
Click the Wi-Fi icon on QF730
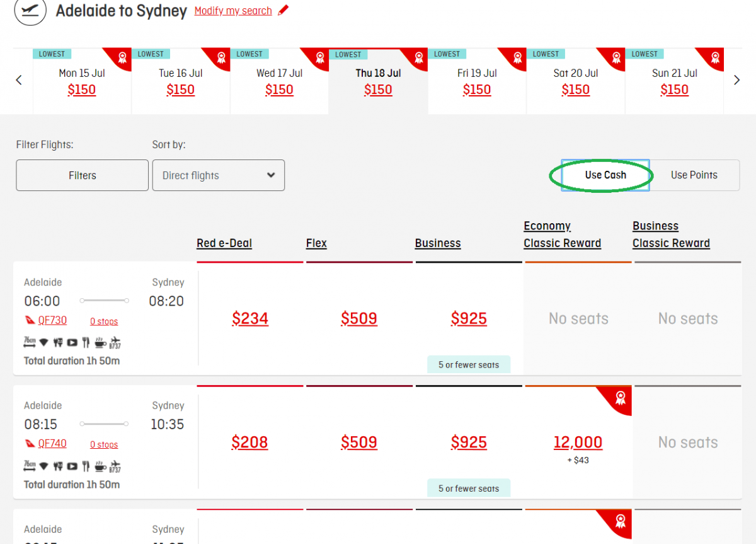(x=43, y=343)
